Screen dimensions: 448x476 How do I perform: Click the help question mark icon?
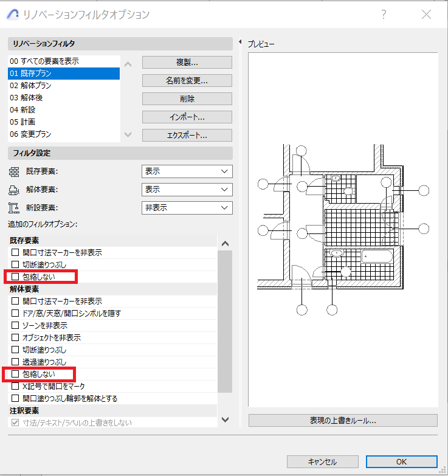click(x=384, y=15)
